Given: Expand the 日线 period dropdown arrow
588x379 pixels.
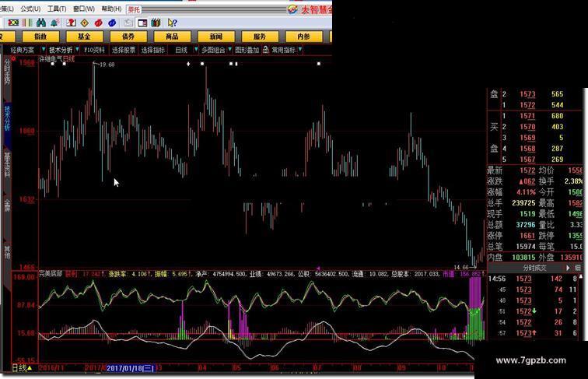Looking at the screenshot, I should tap(196, 50).
